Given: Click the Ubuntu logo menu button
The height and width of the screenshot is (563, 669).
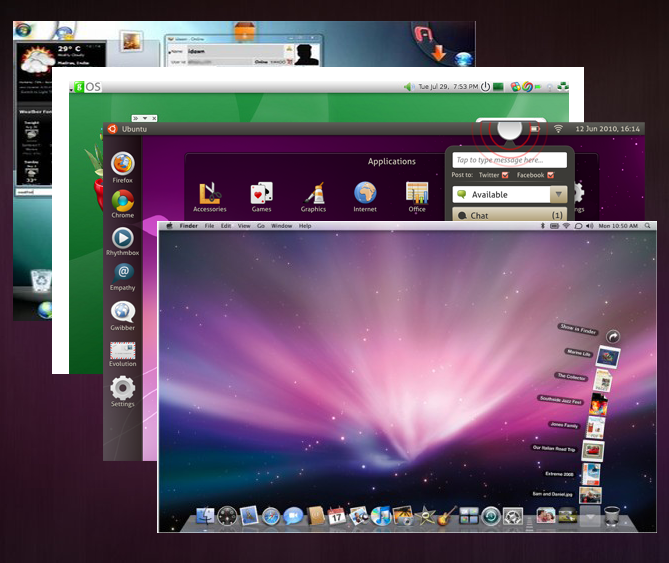Looking at the screenshot, I should click(x=113, y=129).
